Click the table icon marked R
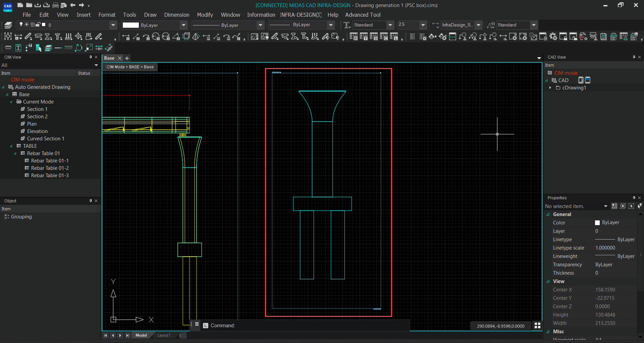This screenshot has height=343, width=644. pos(354,37)
